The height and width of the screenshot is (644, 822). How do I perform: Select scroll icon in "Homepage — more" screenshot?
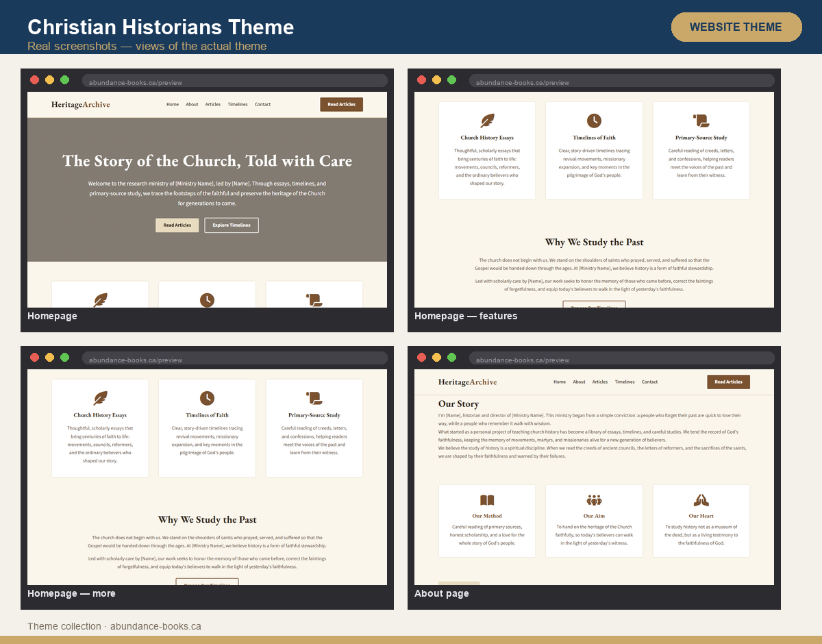314,398
